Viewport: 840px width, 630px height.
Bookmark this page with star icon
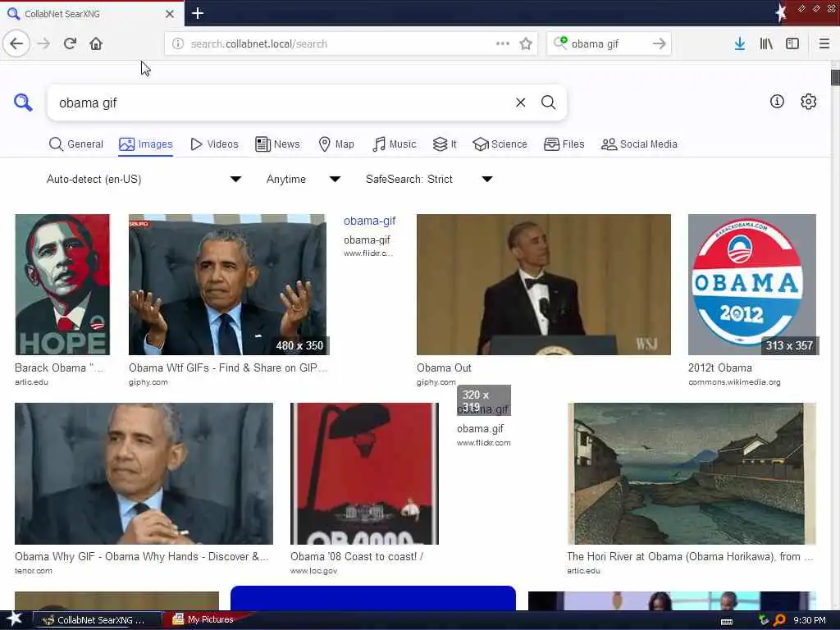click(526, 43)
